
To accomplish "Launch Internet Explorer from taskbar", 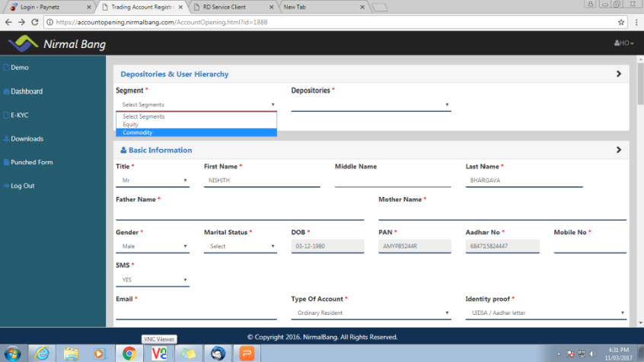I will 42,353.
